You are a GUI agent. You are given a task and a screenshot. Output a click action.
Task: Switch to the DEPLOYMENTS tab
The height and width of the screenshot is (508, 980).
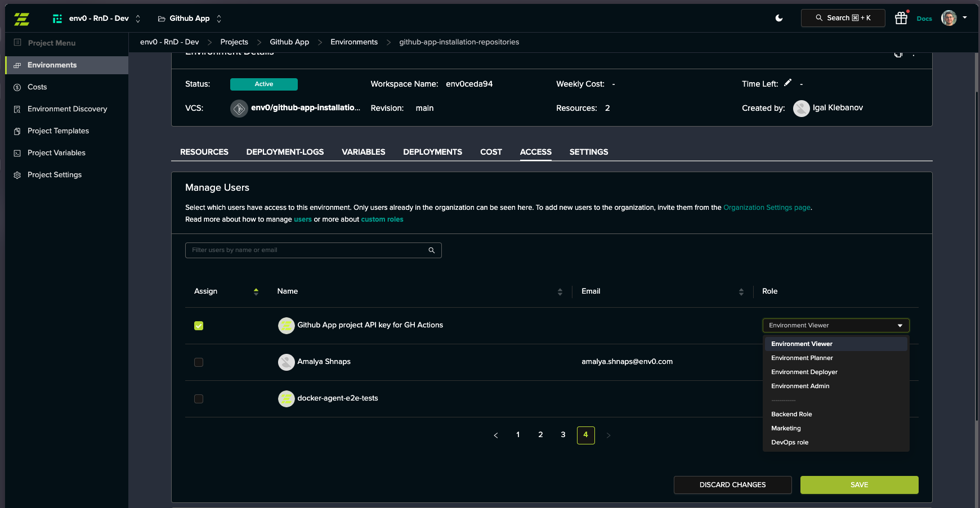pyautogui.click(x=432, y=152)
